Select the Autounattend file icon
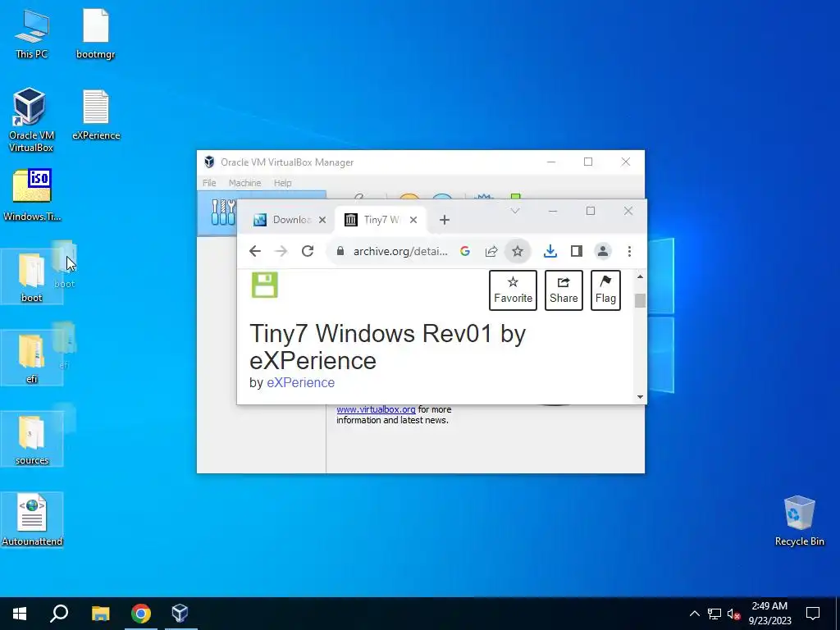840x630 pixels. click(x=32, y=519)
